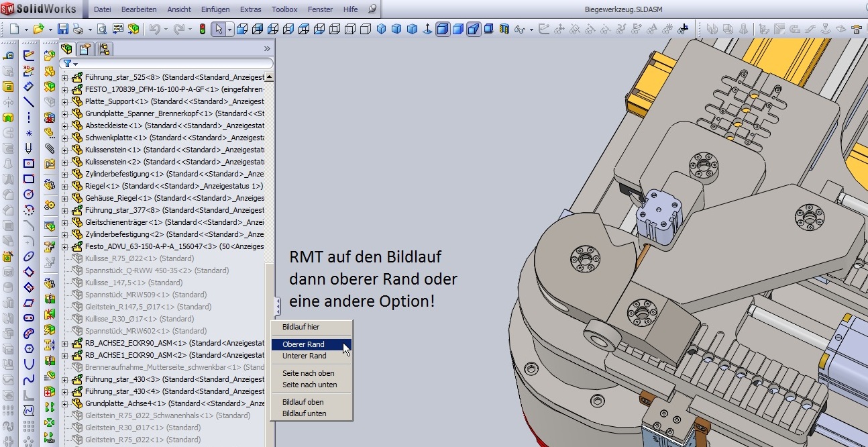The image size is (868, 447).
Task: Click the Shaded With Edges display icon
Action: [442, 29]
